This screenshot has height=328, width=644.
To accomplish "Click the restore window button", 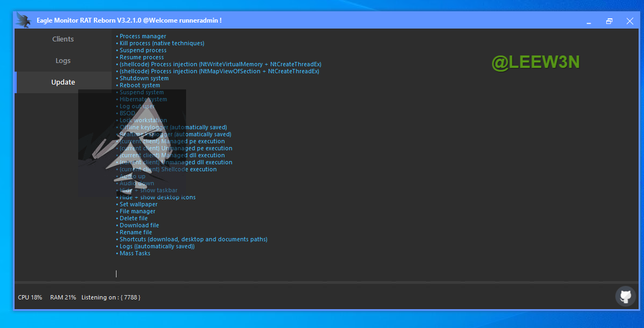I will pyautogui.click(x=609, y=21).
